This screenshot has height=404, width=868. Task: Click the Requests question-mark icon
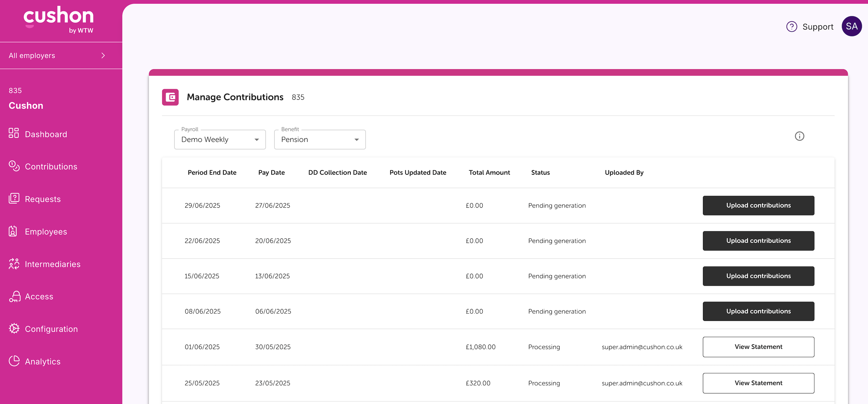click(14, 199)
